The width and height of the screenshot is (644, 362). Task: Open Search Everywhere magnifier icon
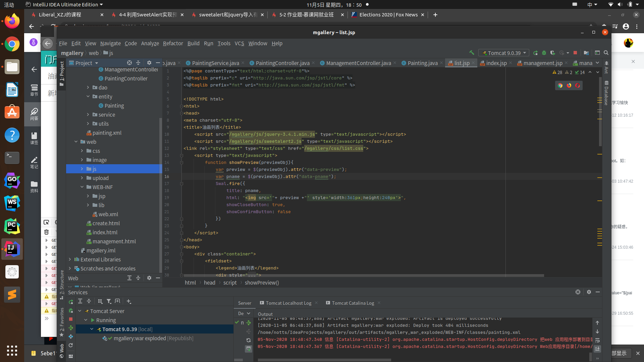pos(606,53)
